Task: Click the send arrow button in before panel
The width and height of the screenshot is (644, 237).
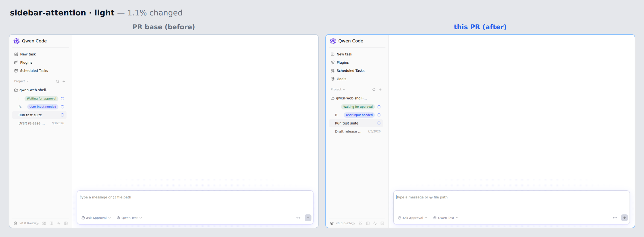Action: coord(308,218)
